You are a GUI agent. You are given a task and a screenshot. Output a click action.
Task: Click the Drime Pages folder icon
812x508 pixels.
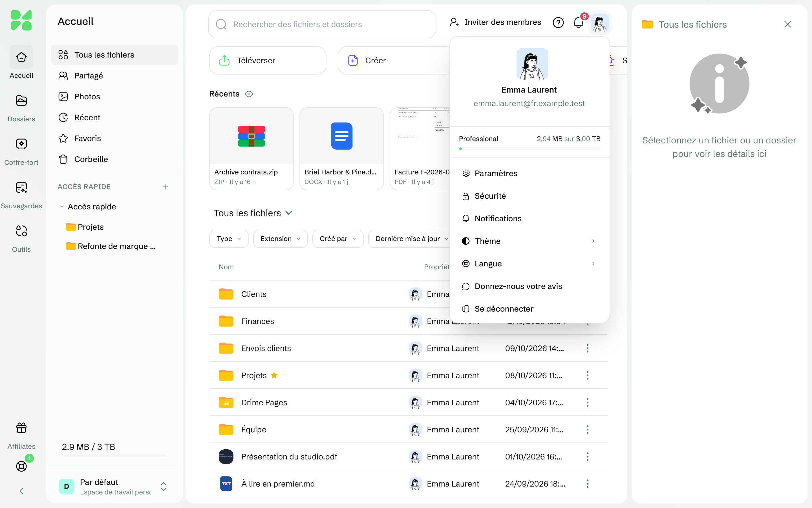coord(226,402)
